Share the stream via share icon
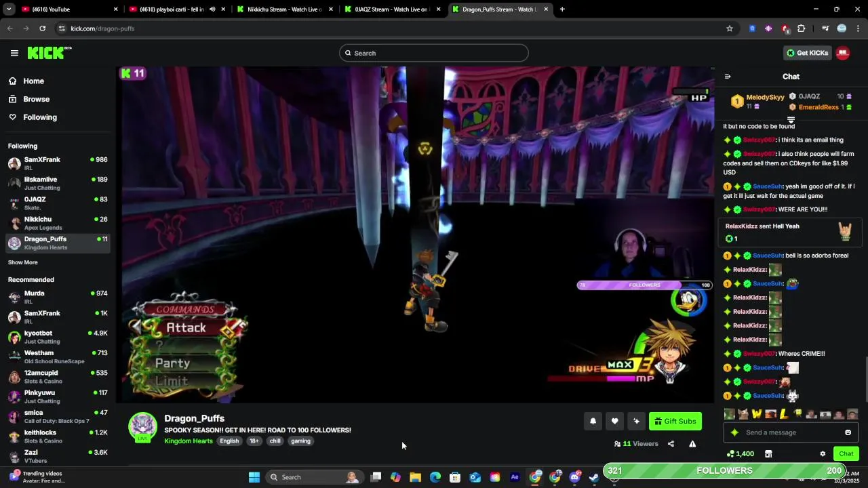The width and height of the screenshot is (868, 488). click(671, 444)
